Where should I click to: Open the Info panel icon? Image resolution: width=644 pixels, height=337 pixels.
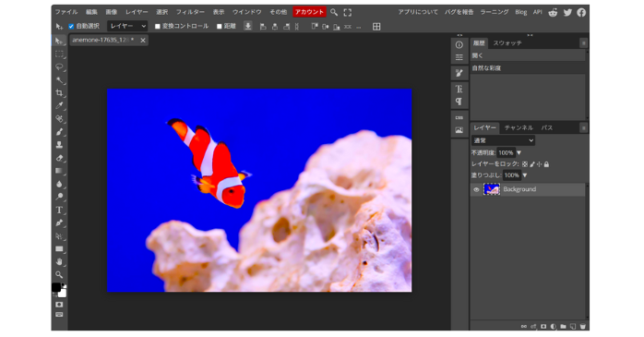pyautogui.click(x=459, y=45)
